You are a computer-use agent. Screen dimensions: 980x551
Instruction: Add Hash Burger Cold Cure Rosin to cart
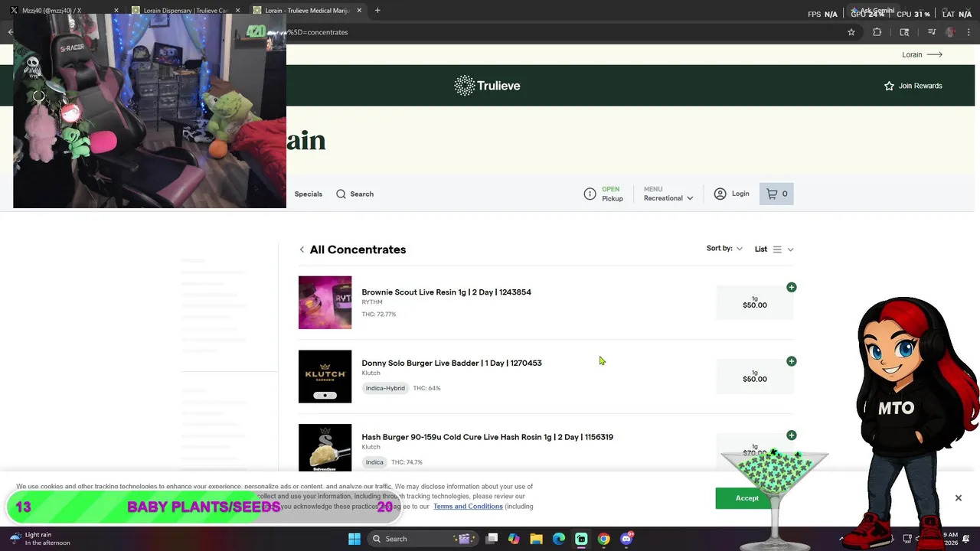point(792,435)
